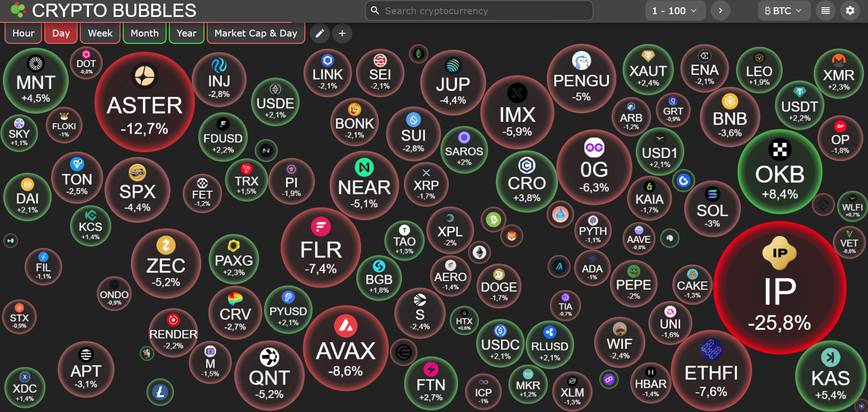Open the small Litecoin icon bubble
Viewport: 868px width, 412px height.
click(x=160, y=392)
